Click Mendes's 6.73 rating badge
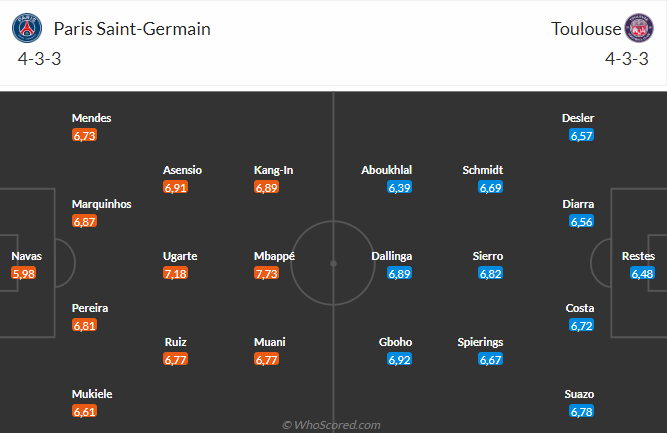 (x=84, y=135)
